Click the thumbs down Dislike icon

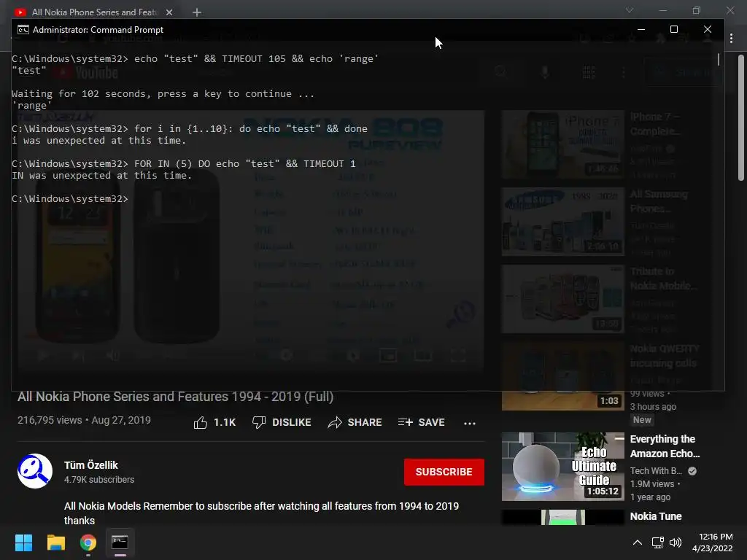[259, 422]
